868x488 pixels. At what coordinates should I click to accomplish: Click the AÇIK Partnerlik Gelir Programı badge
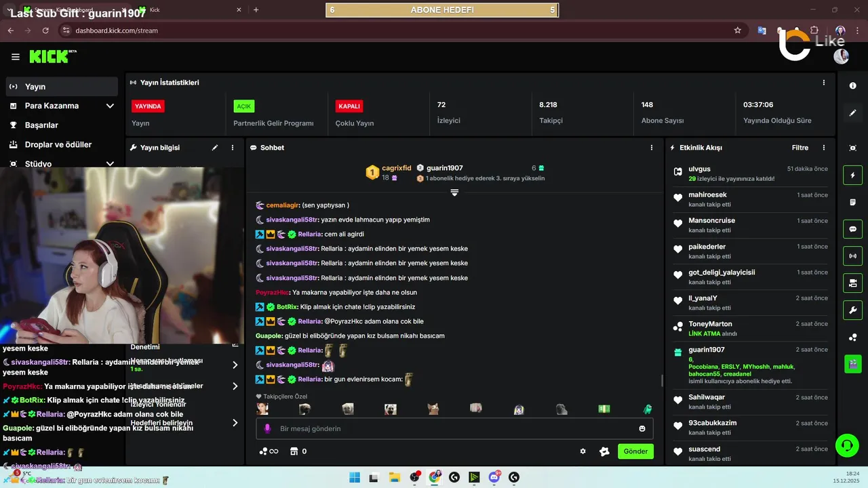pos(243,106)
